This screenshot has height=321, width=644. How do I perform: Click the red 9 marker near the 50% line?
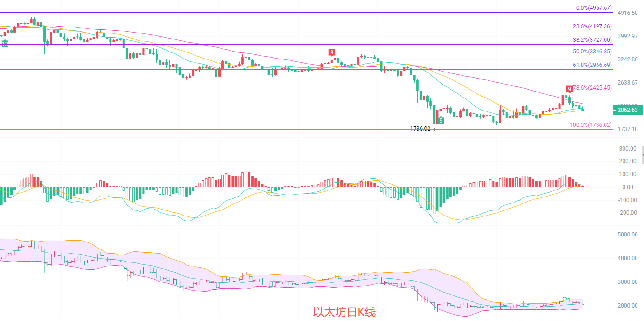click(x=332, y=52)
